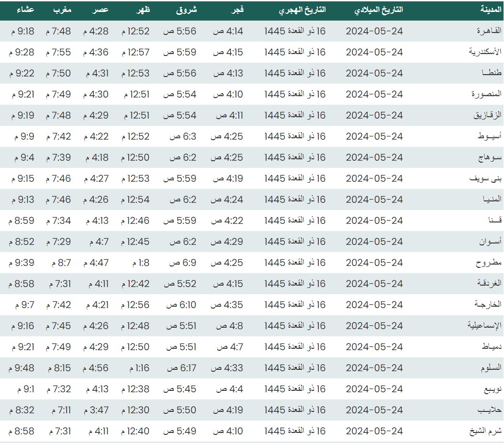
Task: Select the مغرب column header
Action: tap(62, 10)
